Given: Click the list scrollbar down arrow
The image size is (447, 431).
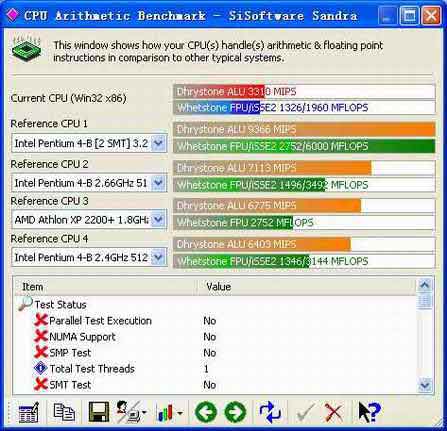Looking at the screenshot, I should (425, 385).
